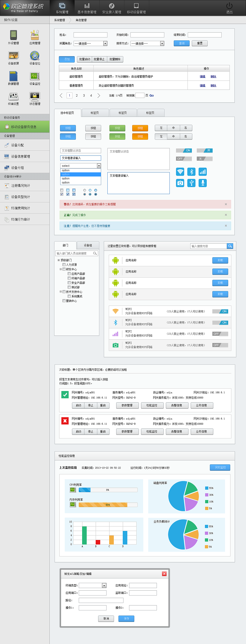Open 设备监控 device monitoring icon
Image resolution: width=246 pixels, height=644 pixels.
35,76
